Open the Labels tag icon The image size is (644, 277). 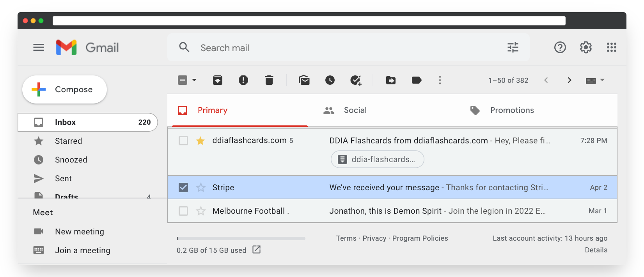417,80
